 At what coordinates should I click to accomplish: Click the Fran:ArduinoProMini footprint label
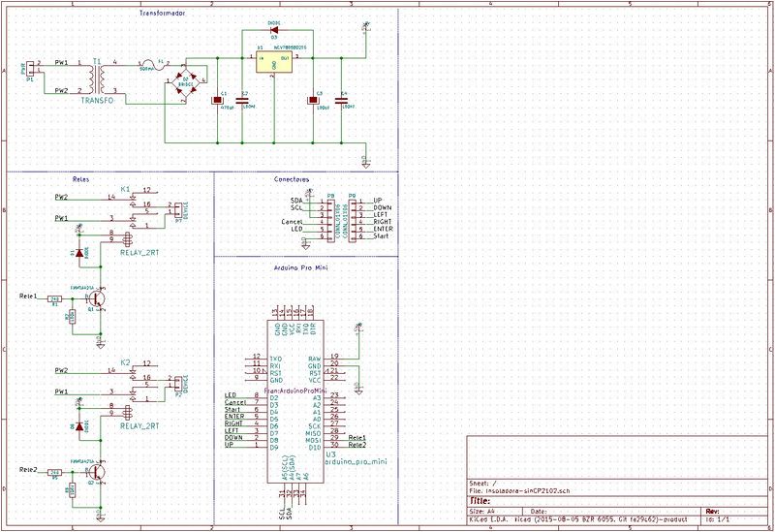point(296,391)
